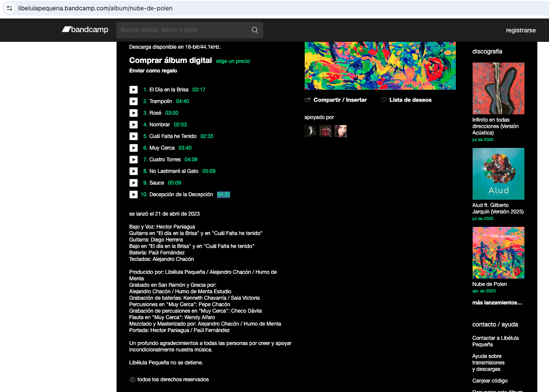Click the wishlist heart icon
This screenshot has height=392, width=549.
tap(384, 100)
